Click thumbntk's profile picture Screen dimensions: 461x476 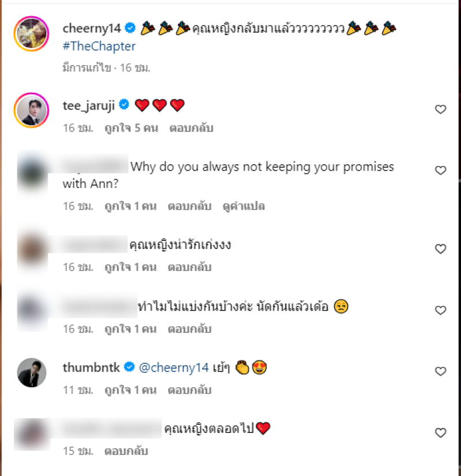(x=32, y=372)
